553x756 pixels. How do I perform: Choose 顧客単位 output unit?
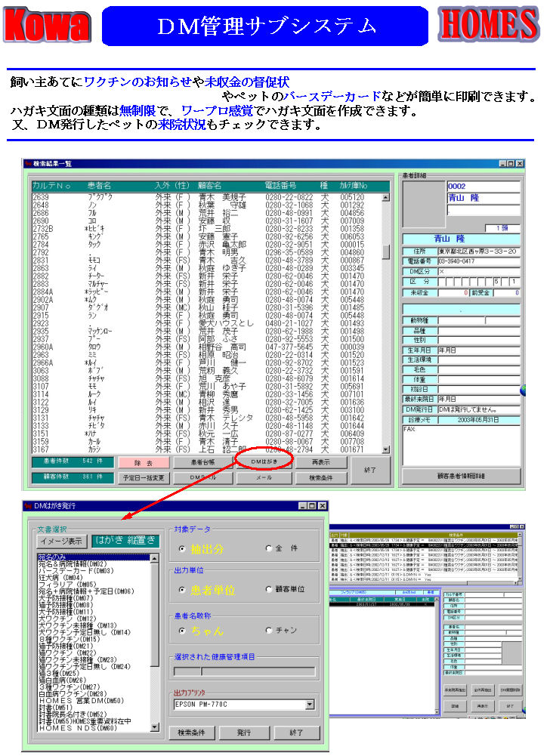pos(268,589)
